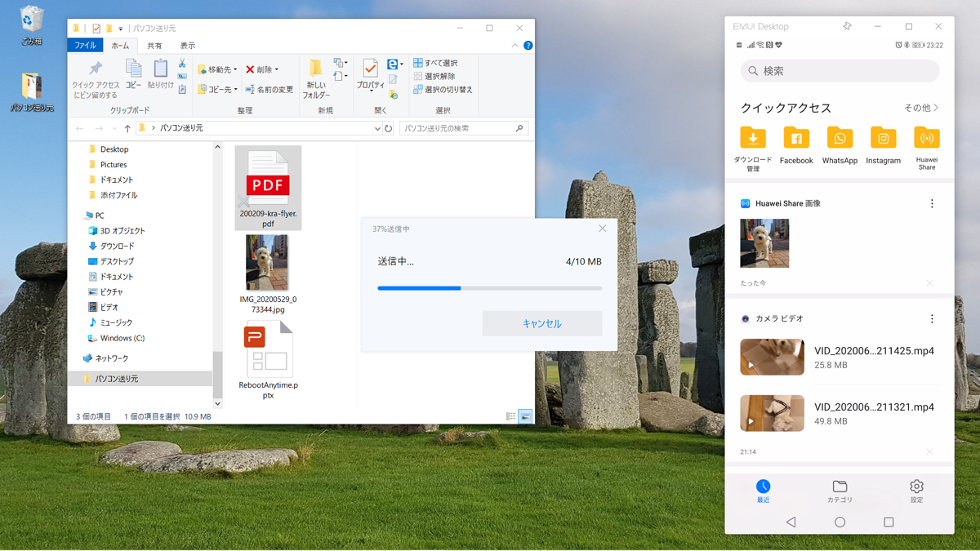980x551 pixels.
Task: Open the WhatsApp folder in quick access
Action: (840, 146)
